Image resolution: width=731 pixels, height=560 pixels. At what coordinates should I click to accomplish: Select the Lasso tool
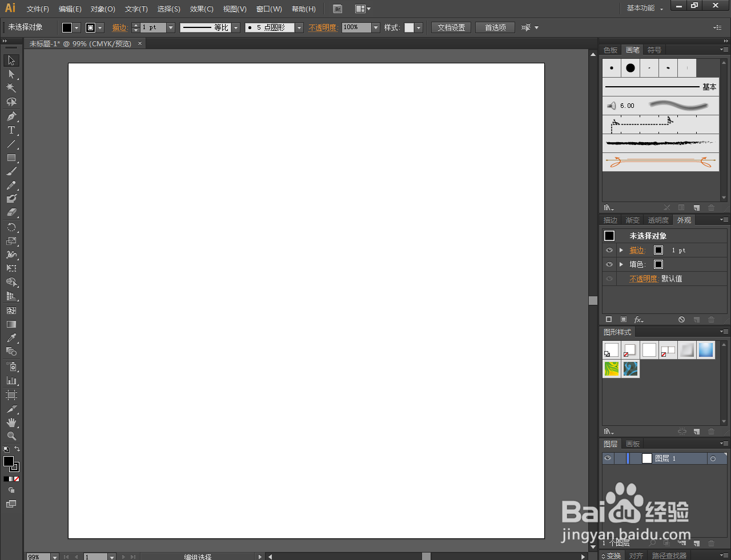pyautogui.click(x=11, y=102)
